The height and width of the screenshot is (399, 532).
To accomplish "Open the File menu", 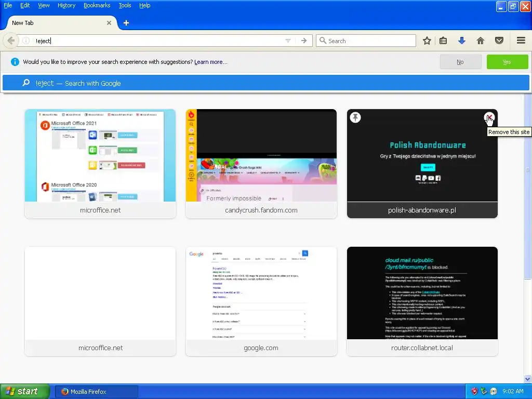I will [x=8, y=5].
